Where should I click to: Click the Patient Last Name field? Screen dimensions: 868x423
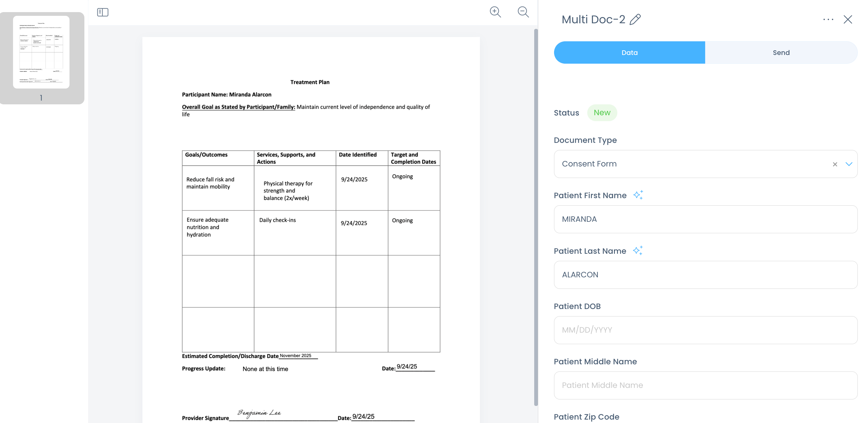click(x=705, y=275)
